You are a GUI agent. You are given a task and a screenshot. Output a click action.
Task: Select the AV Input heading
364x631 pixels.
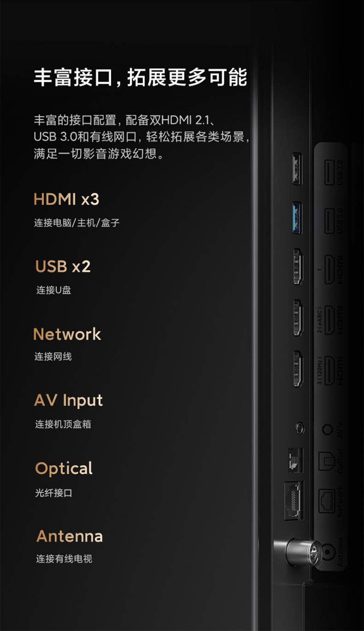click(69, 401)
